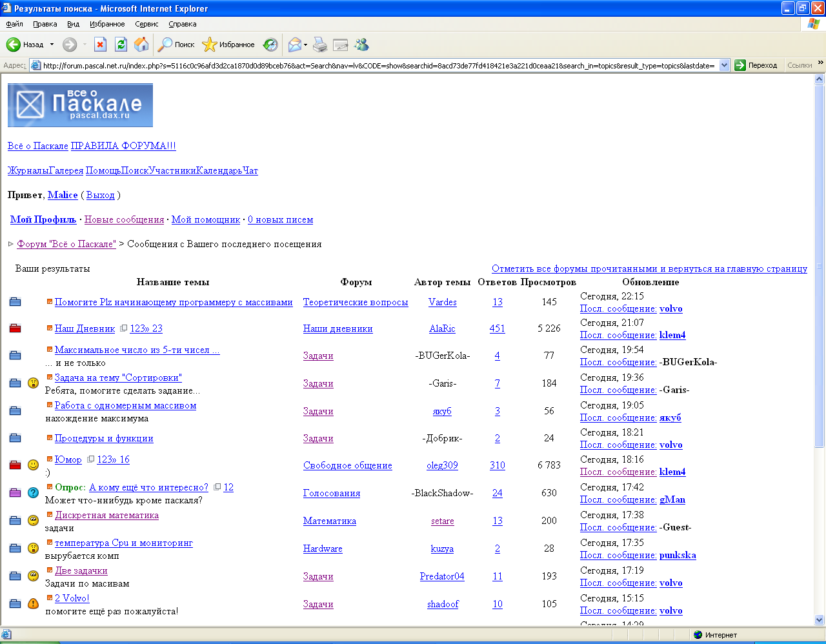The height and width of the screenshot is (644, 826).
Task: Open the Наш Дневник topic link
Action: pos(85,328)
